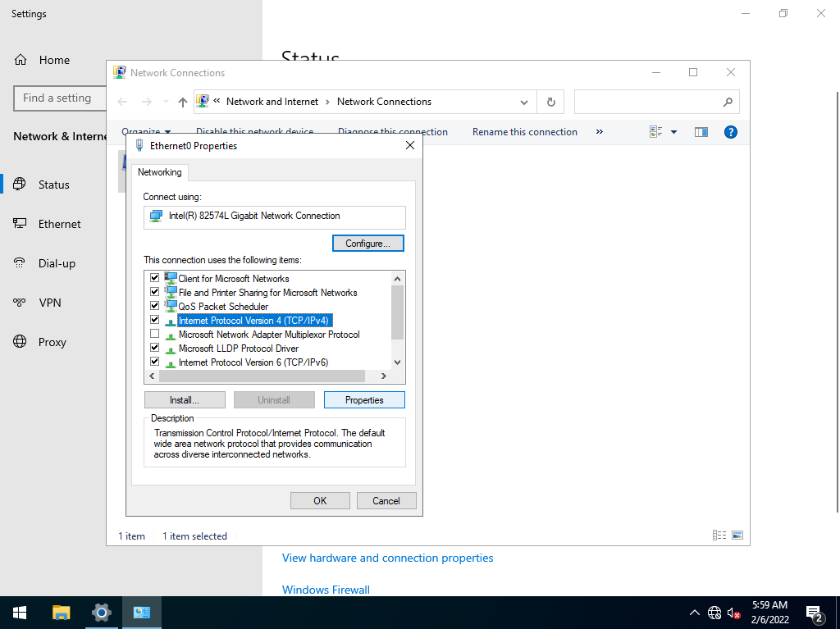Click Network Connections breadcrumb
This screenshot has height=629, width=840.
coord(384,102)
